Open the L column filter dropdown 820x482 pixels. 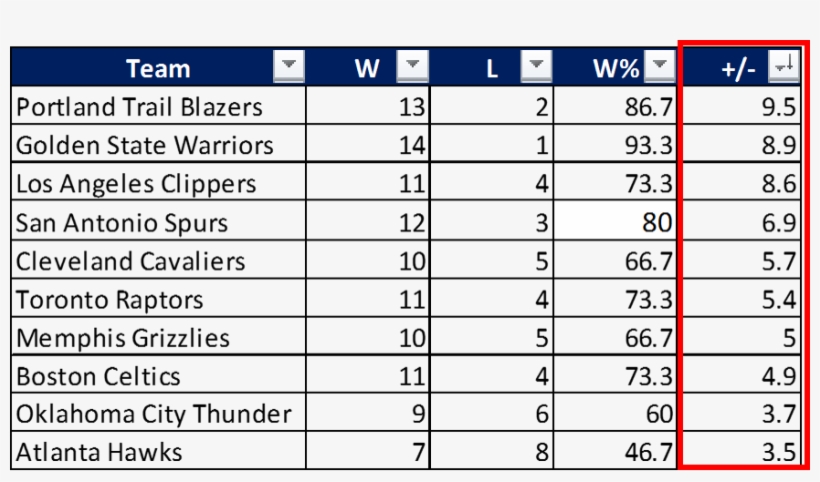pyautogui.click(x=537, y=67)
